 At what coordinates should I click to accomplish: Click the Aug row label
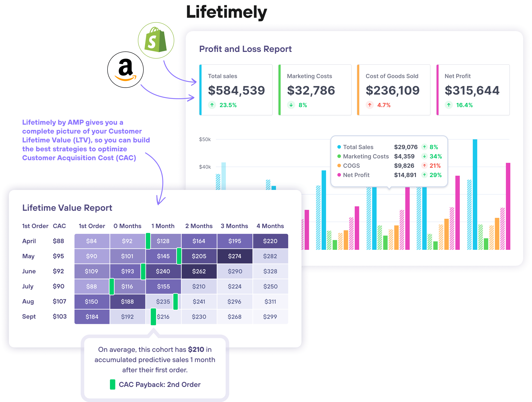28,301
